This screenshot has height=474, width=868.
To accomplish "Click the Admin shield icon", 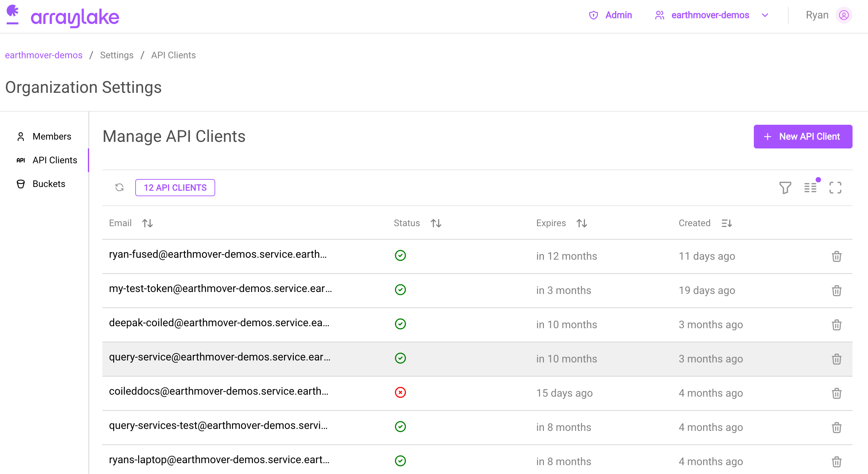I will [593, 15].
